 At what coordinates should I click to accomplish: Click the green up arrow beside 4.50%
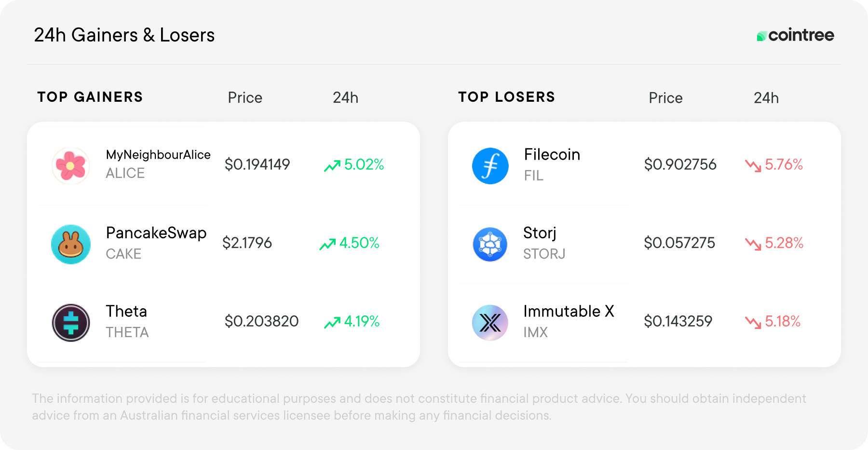coord(327,245)
